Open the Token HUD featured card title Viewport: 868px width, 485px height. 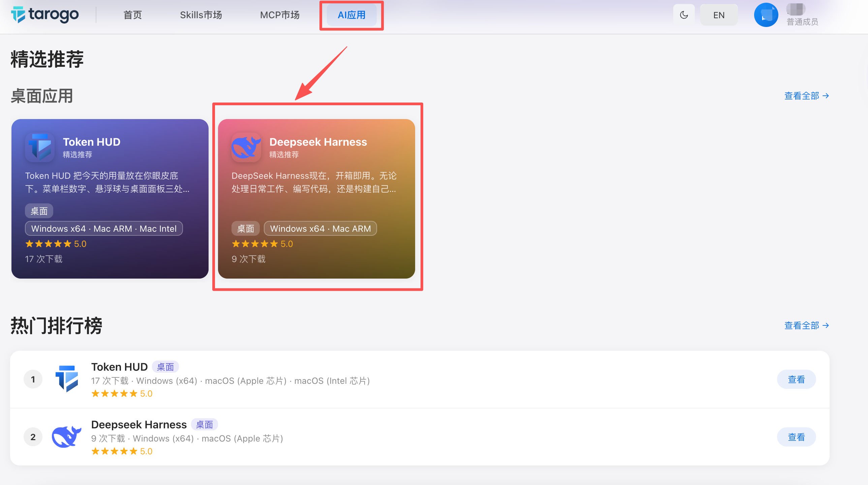[92, 142]
